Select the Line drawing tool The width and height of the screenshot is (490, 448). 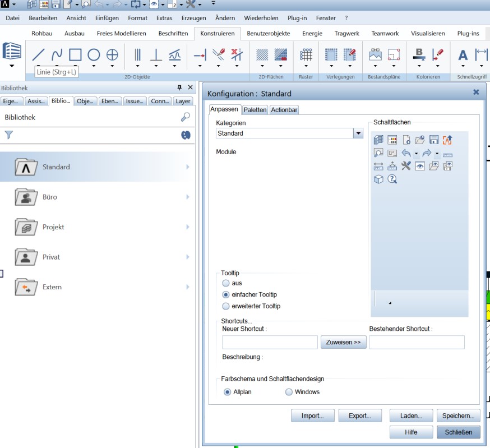(x=38, y=54)
